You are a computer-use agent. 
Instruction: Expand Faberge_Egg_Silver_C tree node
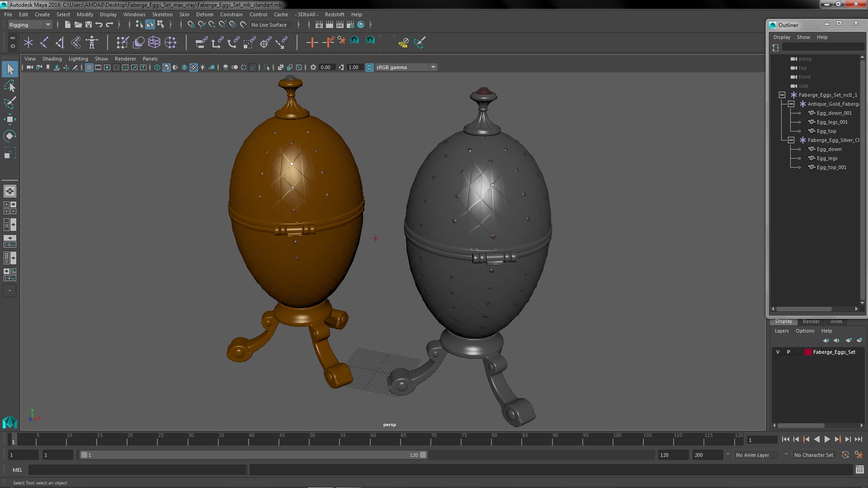coord(791,140)
